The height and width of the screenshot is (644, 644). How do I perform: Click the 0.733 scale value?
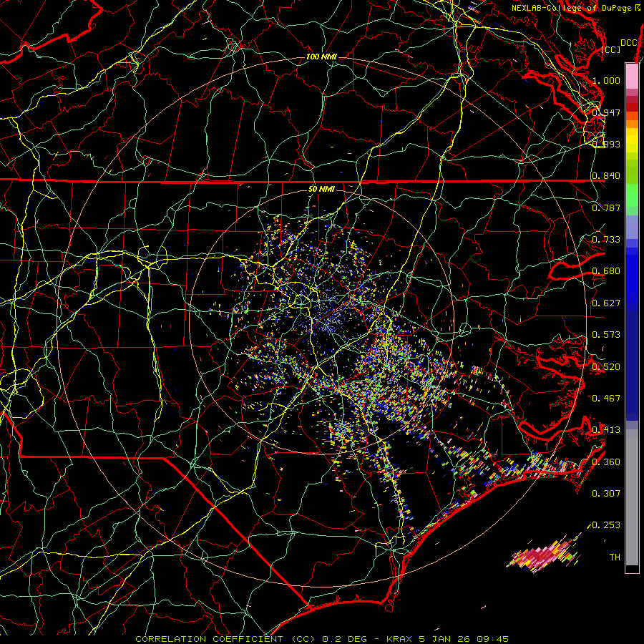[x=606, y=240]
